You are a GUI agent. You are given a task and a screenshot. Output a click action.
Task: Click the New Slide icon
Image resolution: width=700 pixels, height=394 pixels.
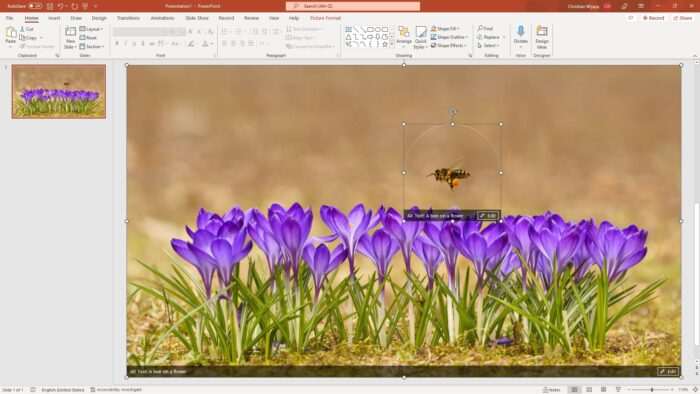[70, 37]
